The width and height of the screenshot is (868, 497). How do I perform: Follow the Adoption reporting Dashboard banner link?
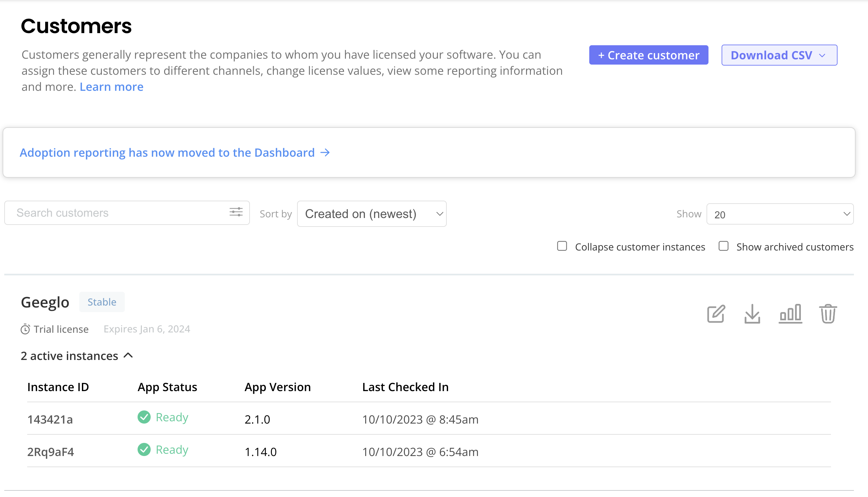[x=175, y=152]
